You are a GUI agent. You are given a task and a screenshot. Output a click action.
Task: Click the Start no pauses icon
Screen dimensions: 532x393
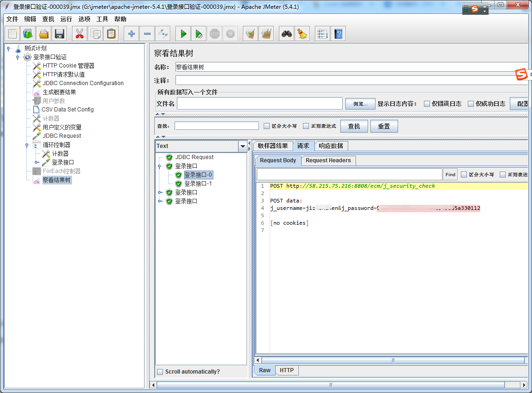[199, 34]
